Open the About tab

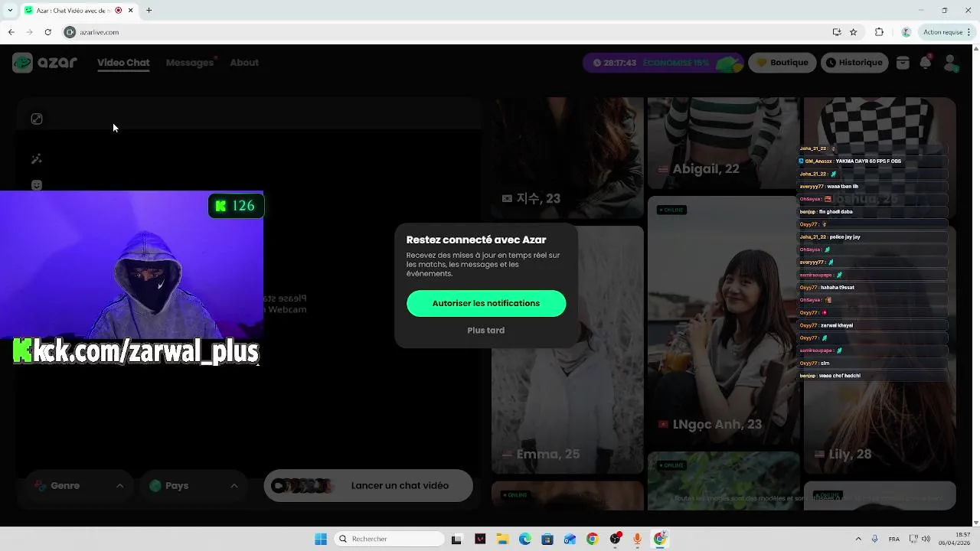tap(244, 63)
